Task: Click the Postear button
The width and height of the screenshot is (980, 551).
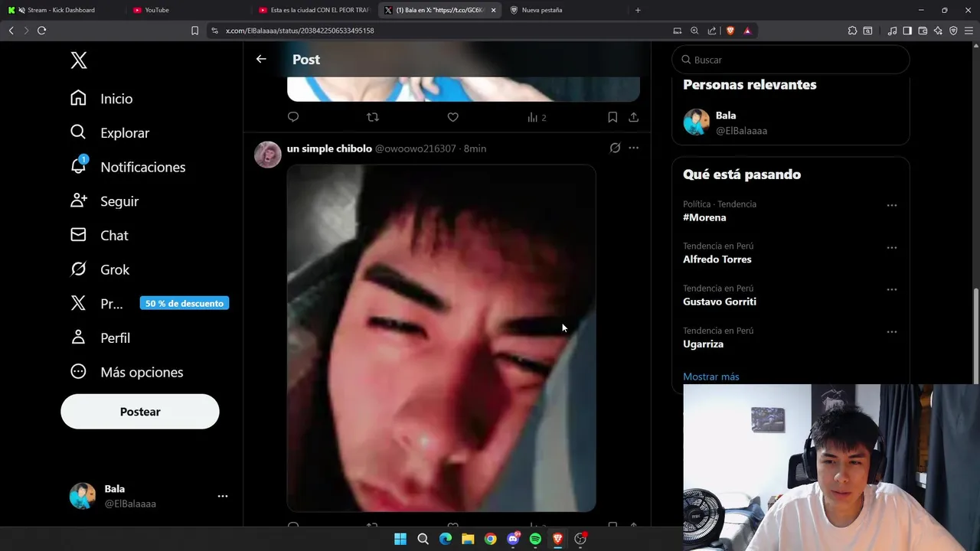Action: point(140,412)
